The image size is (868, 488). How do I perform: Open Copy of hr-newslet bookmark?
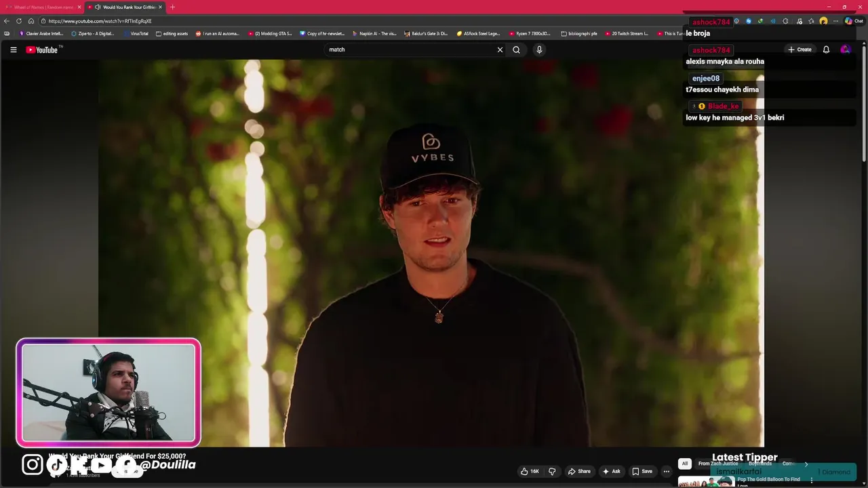pyautogui.click(x=322, y=33)
